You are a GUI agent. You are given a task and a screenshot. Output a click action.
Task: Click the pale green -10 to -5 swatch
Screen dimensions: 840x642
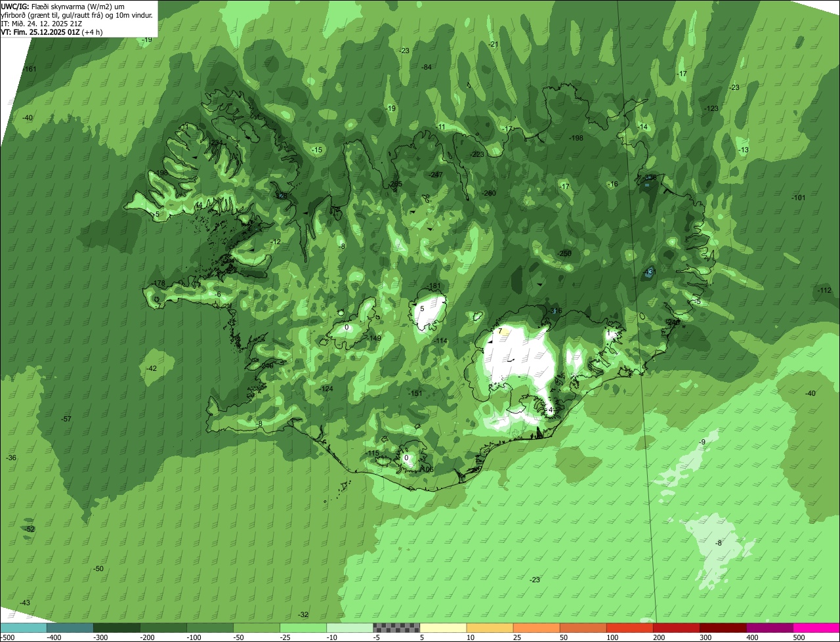[x=350, y=628]
